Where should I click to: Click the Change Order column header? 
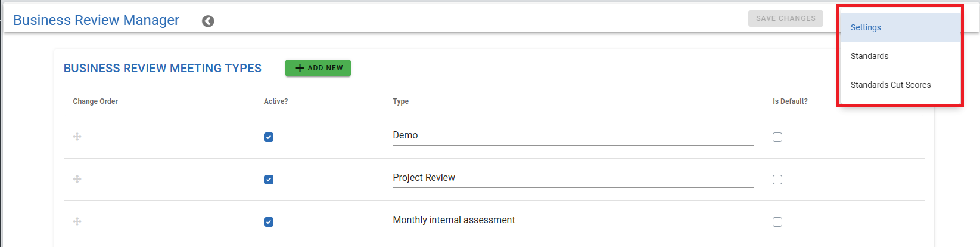point(95,101)
